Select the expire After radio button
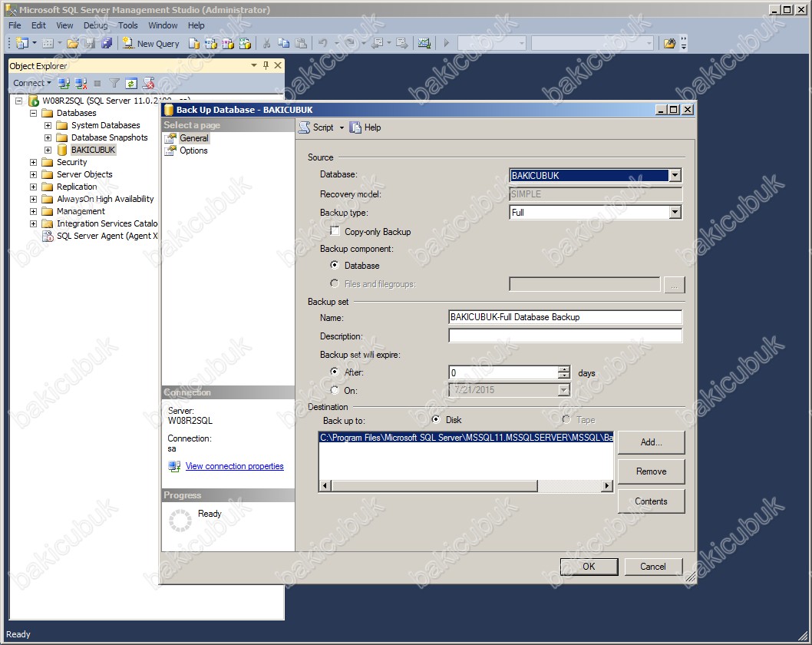812x645 pixels. tap(335, 372)
